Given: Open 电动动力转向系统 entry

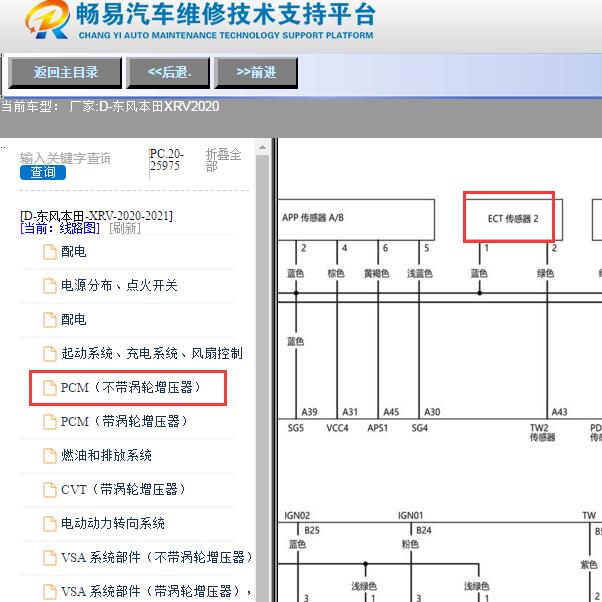Looking at the screenshot, I should coord(113,524).
